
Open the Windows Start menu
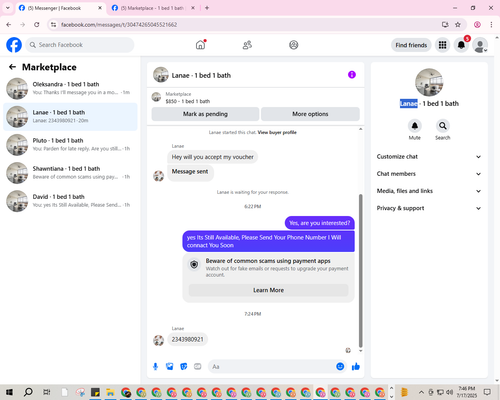9,392
